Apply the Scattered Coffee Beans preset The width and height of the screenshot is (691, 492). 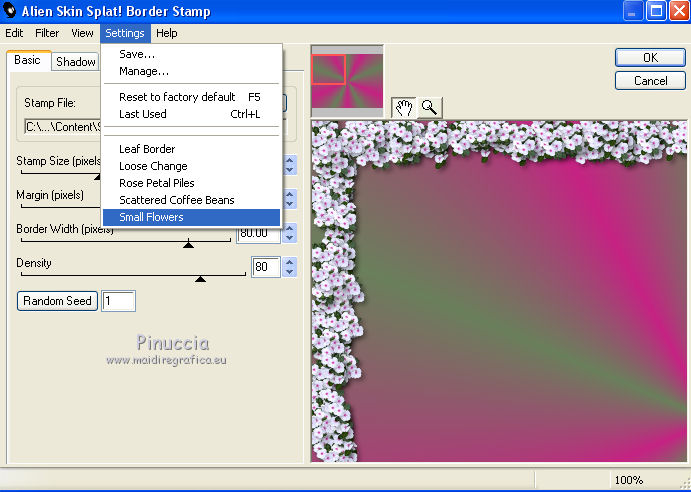191,200
